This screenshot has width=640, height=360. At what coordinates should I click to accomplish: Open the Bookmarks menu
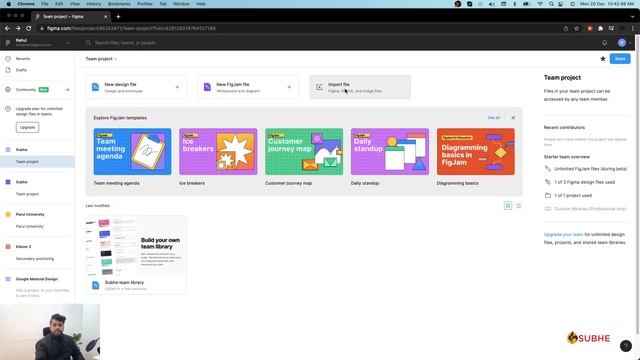(x=119, y=4)
